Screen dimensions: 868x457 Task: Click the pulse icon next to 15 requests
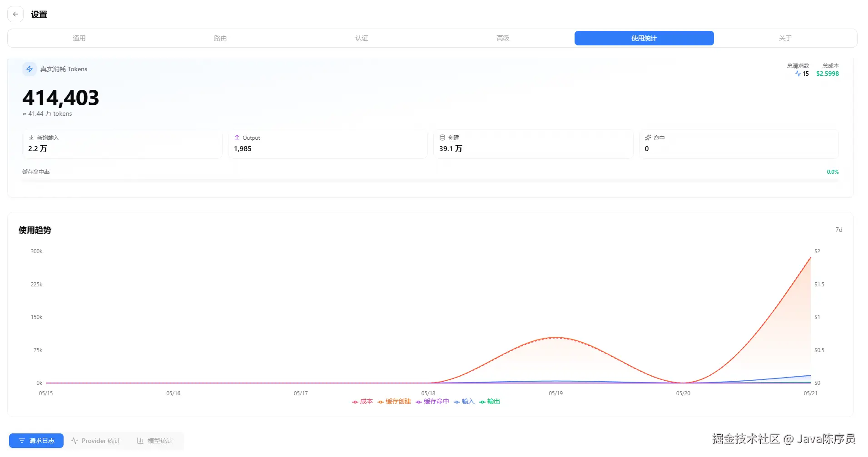pos(798,74)
